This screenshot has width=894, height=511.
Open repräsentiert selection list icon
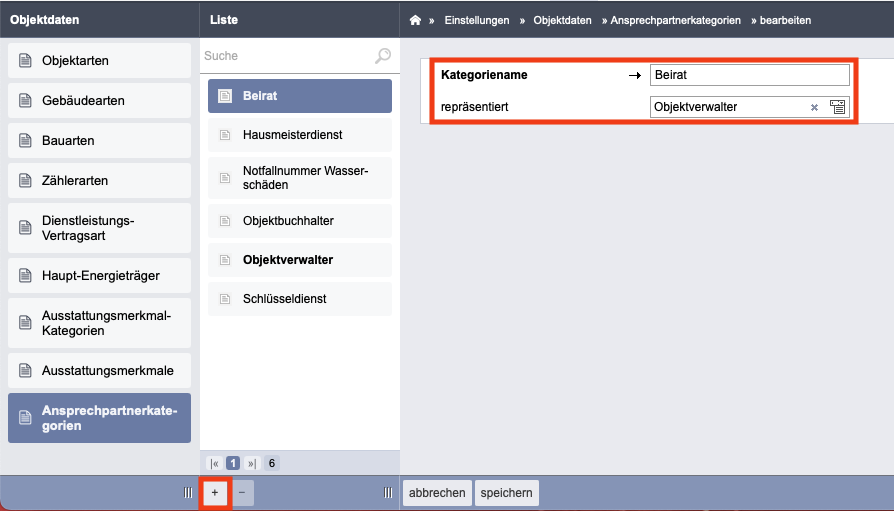[x=838, y=107]
